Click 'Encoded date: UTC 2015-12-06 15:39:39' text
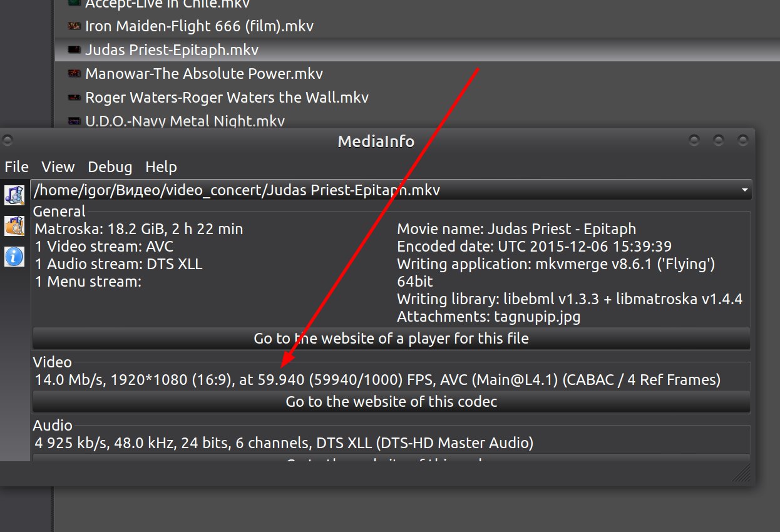This screenshot has height=532, width=780. tap(535, 247)
